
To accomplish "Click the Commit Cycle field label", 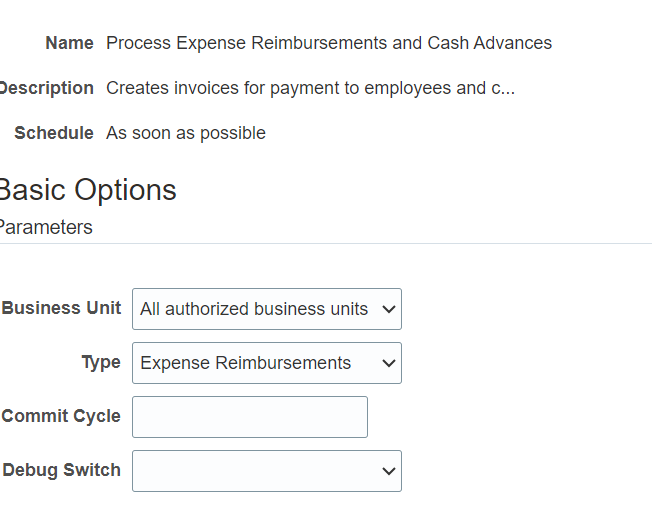I will pyautogui.click(x=61, y=416).
